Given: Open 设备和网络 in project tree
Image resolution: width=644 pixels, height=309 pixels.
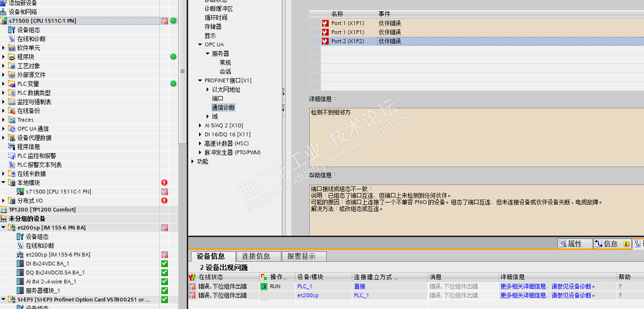Looking at the screenshot, I should (x=23, y=12).
